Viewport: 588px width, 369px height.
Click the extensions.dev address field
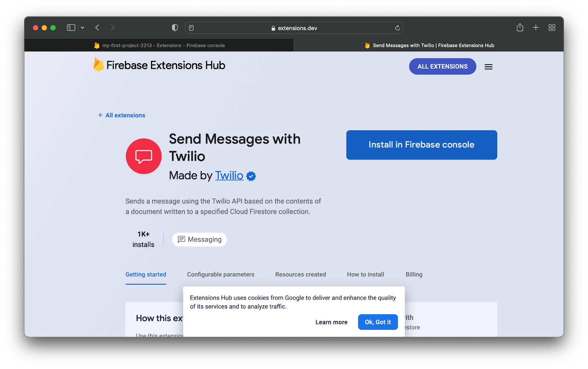294,28
